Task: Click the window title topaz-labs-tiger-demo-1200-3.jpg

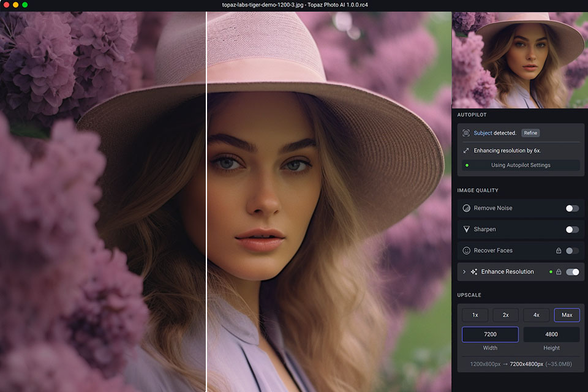Action: tap(295, 5)
